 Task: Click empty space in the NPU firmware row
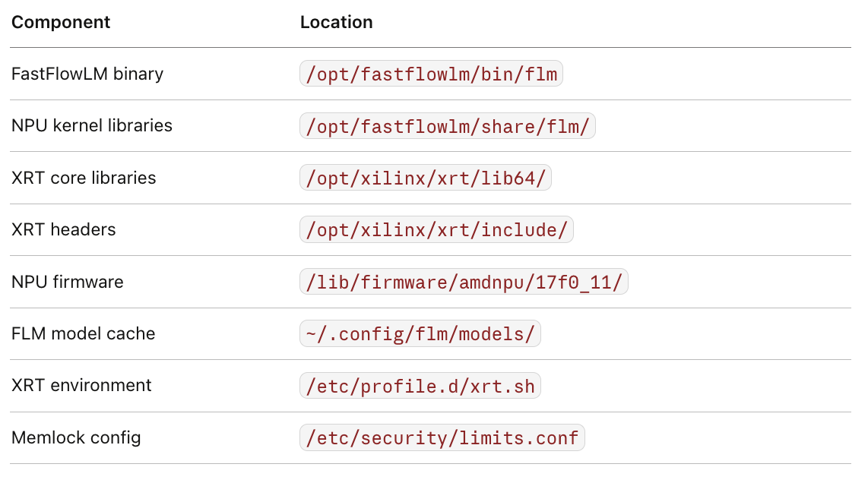739,282
